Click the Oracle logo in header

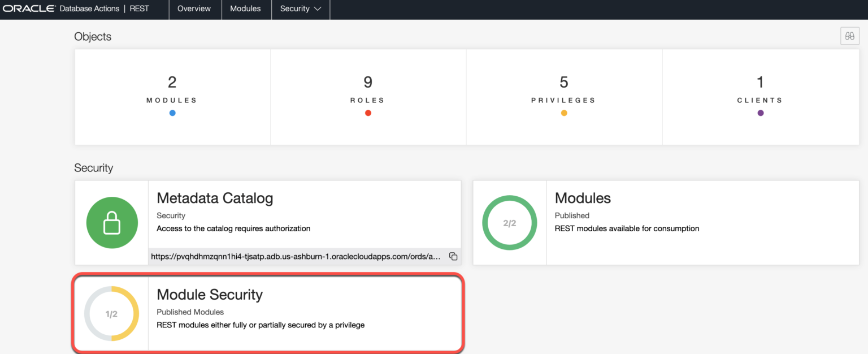pos(29,8)
